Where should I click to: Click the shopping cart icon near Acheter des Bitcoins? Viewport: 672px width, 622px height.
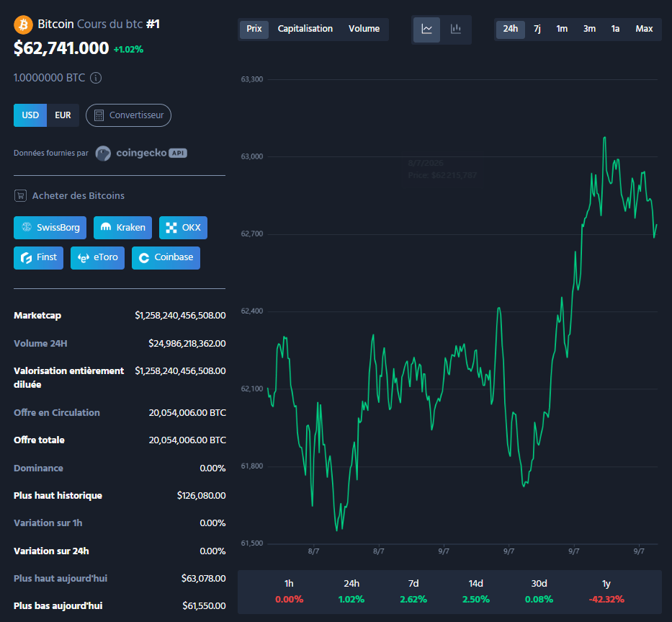point(20,195)
